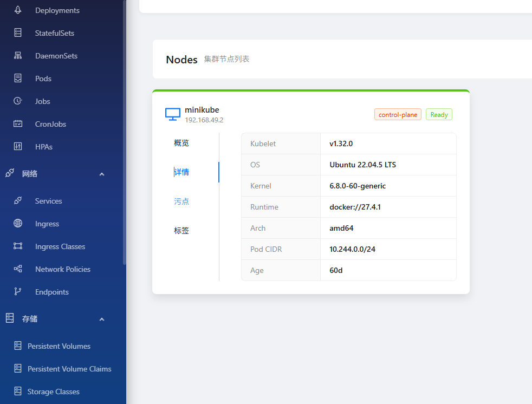The width and height of the screenshot is (532, 404).
Task: Click the Jobs clock icon
Action: point(18,101)
